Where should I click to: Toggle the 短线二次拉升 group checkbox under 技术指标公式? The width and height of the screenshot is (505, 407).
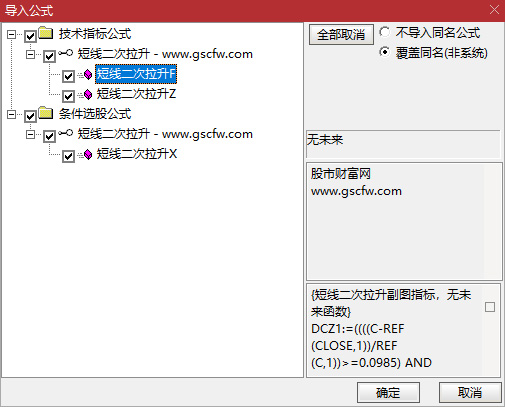[49, 56]
